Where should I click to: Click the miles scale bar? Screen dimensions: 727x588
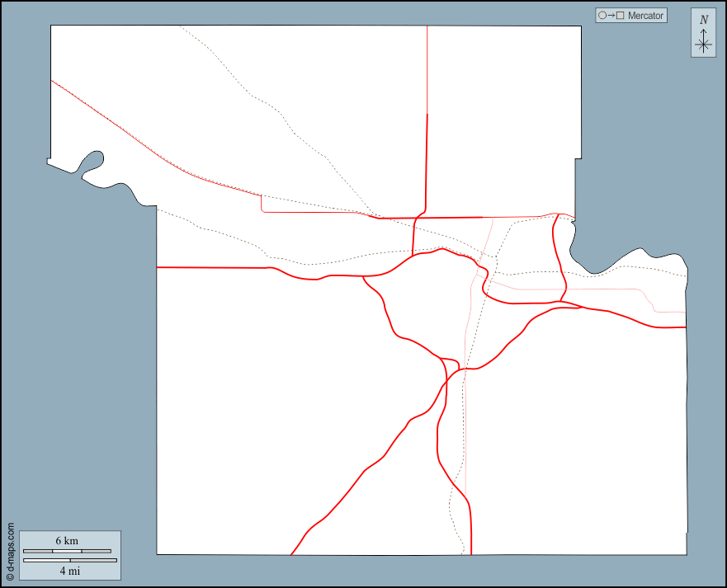69,561
